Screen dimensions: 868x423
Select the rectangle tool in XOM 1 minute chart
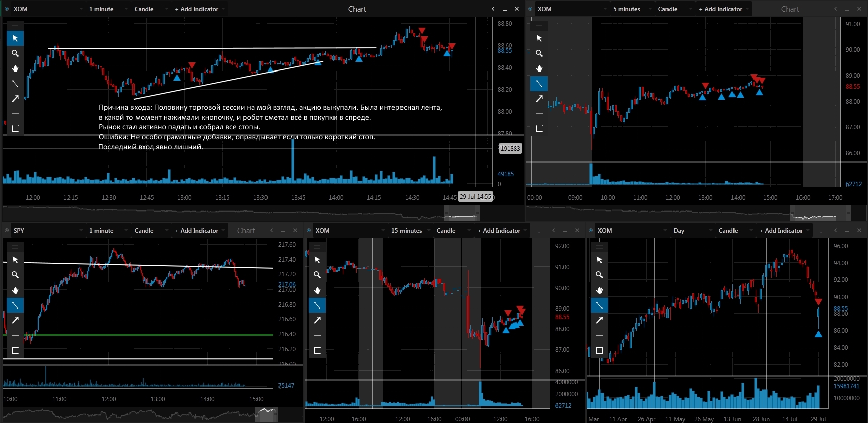click(x=15, y=129)
